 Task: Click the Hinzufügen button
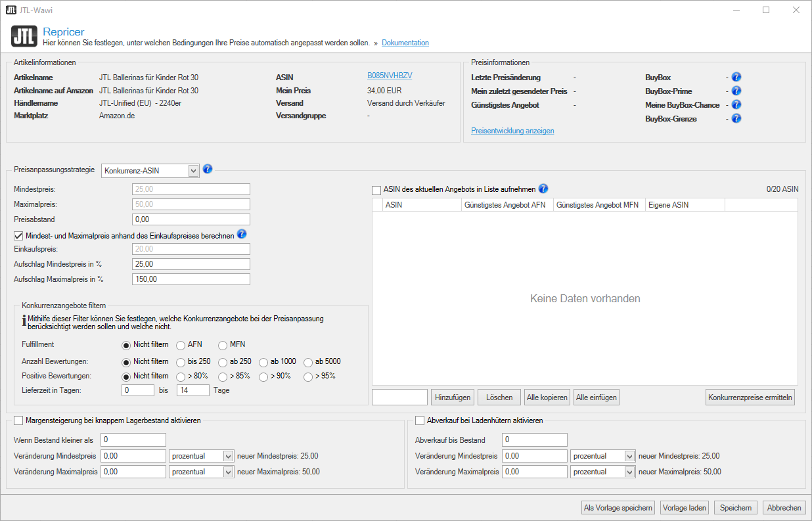pyautogui.click(x=453, y=397)
